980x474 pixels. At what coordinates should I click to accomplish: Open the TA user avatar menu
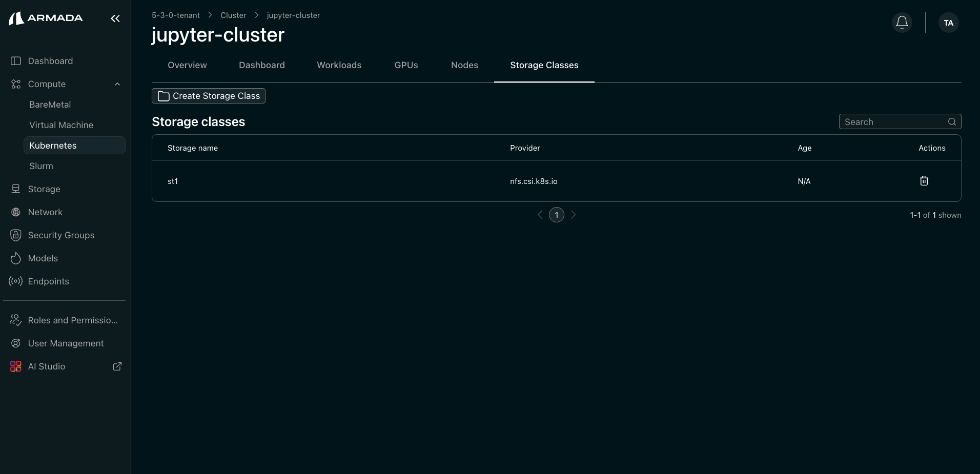(948, 23)
